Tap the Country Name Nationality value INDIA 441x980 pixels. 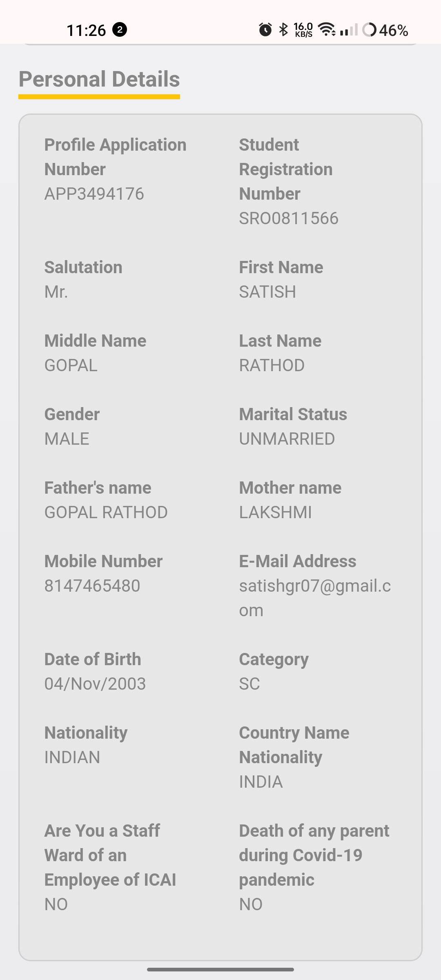click(261, 782)
